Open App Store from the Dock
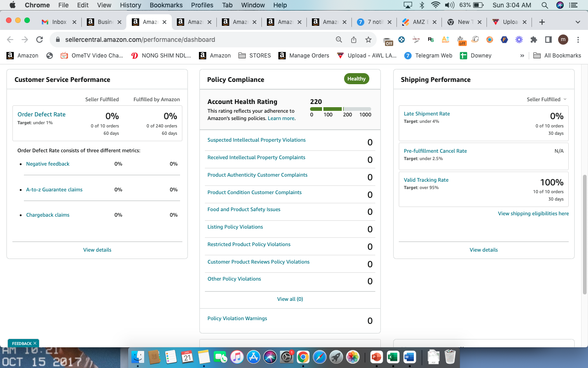This screenshot has height=368, width=588. (x=254, y=356)
